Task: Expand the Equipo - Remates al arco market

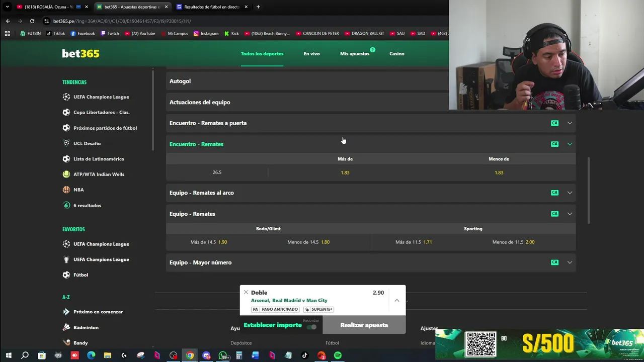Action: coord(371,193)
